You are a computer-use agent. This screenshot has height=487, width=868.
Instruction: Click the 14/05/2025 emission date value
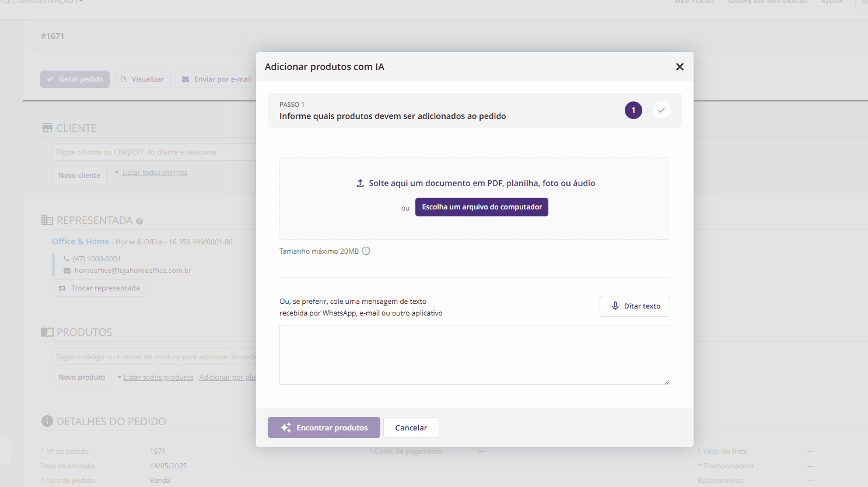[x=168, y=466]
